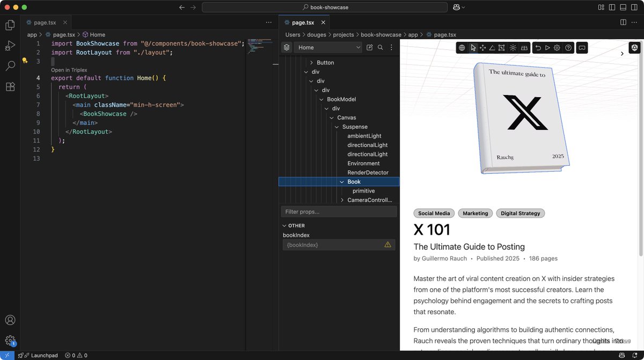Click the notifications bell in status bar
Image resolution: width=644 pixels, height=360 pixels.
click(x=635, y=355)
